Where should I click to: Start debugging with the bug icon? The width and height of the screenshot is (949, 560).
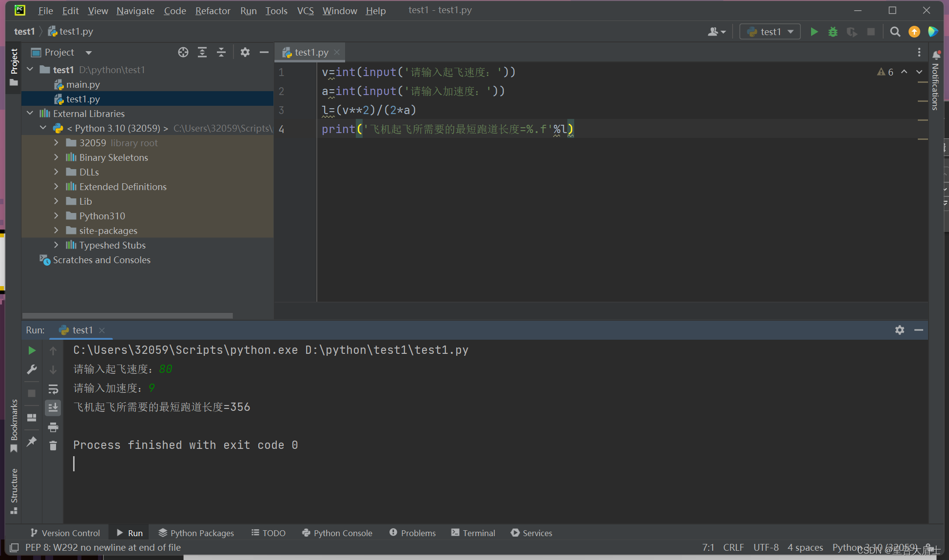(833, 31)
